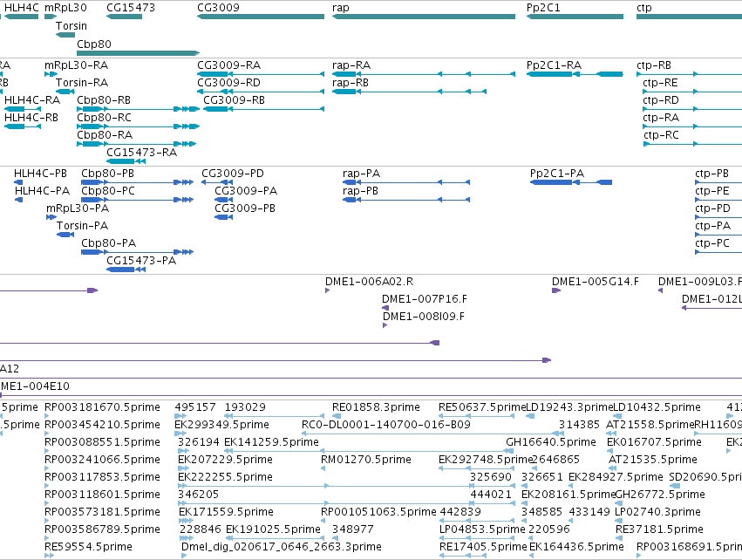Click the Torsin gene label
The image size is (742, 560).
[x=71, y=25]
